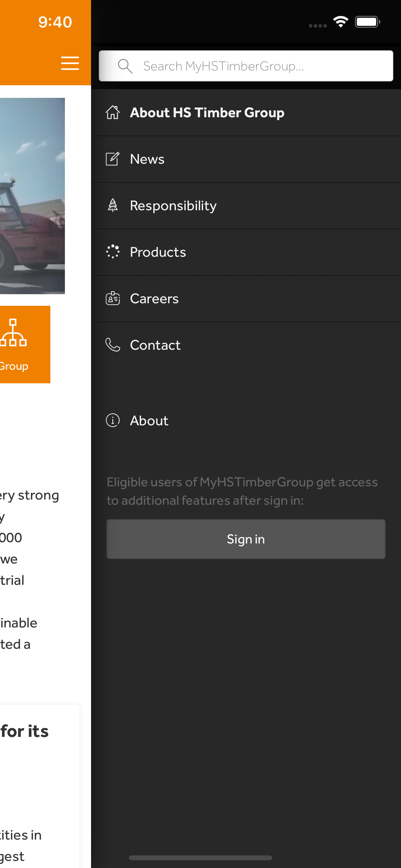The image size is (401, 868).
Task: Tap the home icon beside About HS Timber Group
Action: 113,113
